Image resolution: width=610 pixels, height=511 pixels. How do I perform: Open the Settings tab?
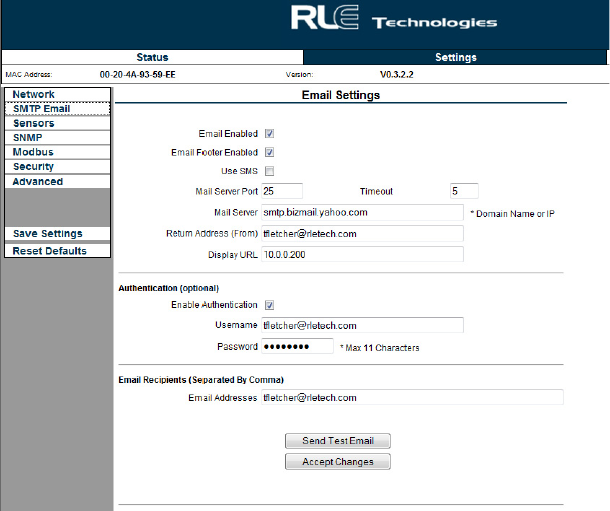coord(455,57)
